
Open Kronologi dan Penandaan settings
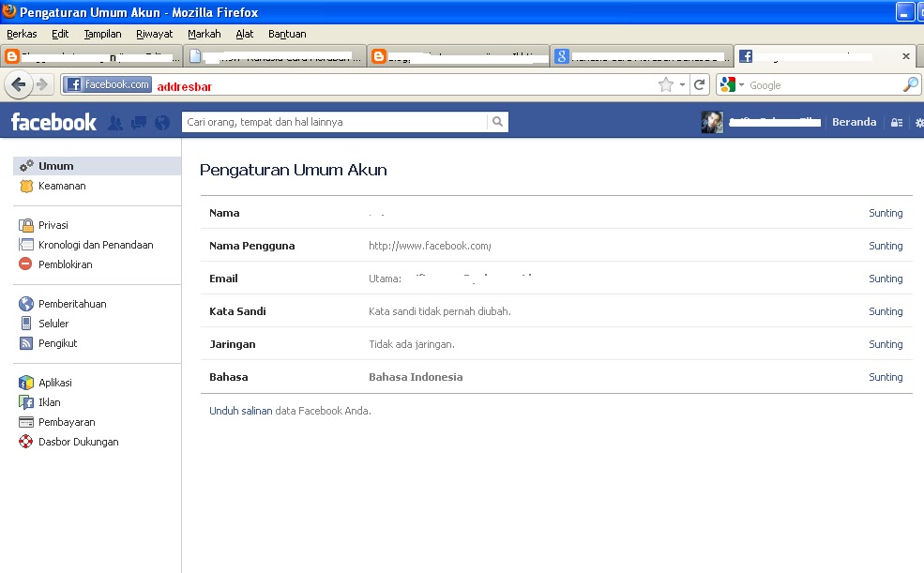(98, 245)
